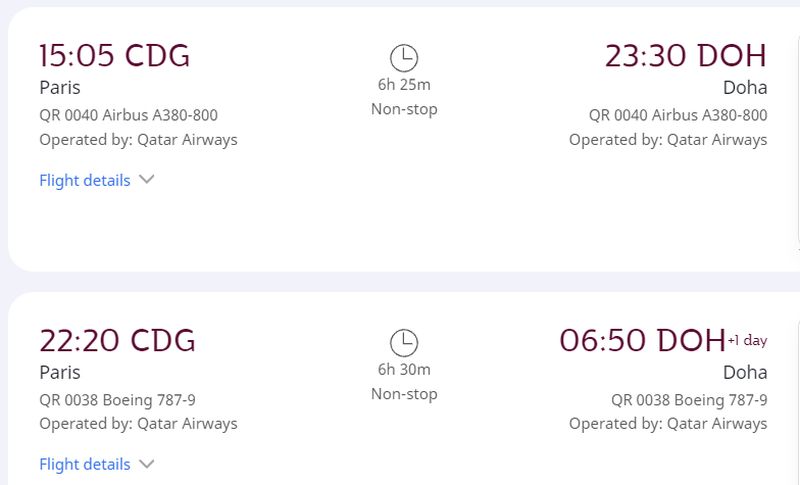The image size is (800, 485).
Task: Click Non-stop label on second flight
Action: pyautogui.click(x=404, y=394)
